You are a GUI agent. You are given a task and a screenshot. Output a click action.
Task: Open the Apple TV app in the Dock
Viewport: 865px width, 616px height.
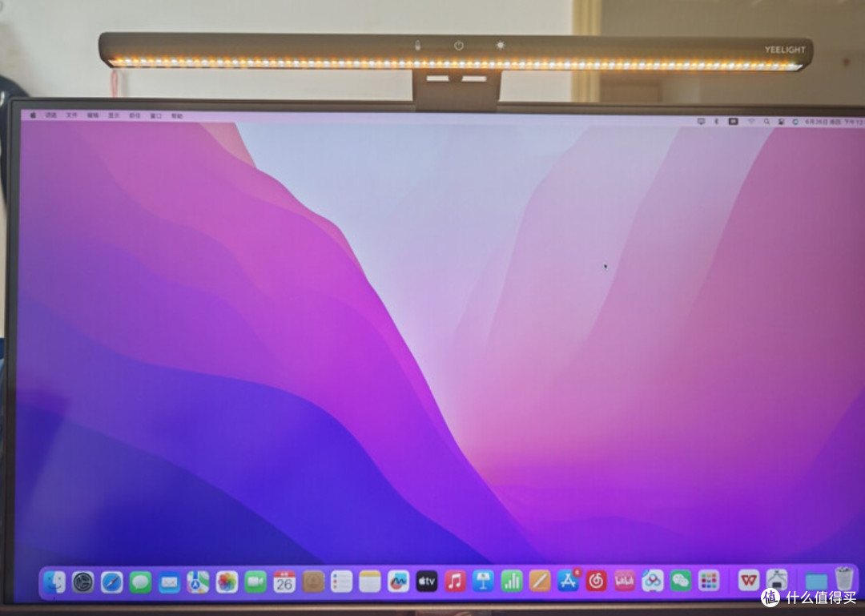coord(426,582)
